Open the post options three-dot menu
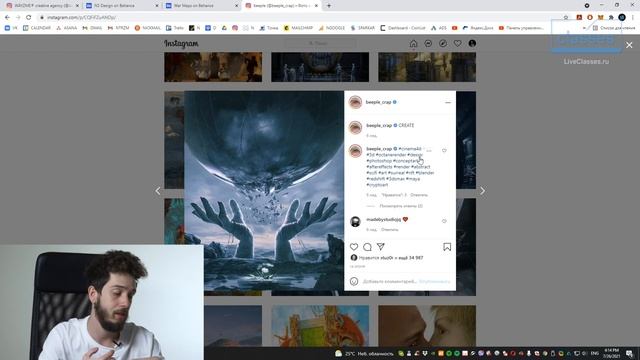640x360 pixels. [448, 102]
